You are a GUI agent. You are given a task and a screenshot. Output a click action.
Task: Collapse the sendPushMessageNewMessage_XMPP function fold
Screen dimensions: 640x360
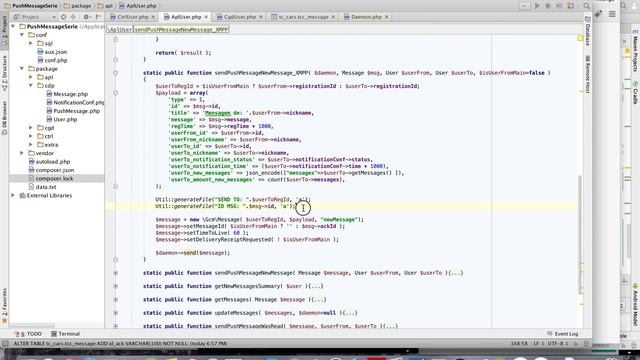116,73
